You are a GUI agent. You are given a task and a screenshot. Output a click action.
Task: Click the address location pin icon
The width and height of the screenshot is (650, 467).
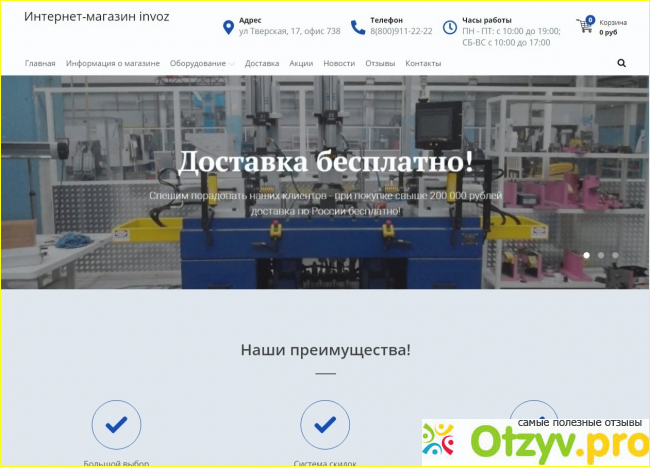point(228,27)
